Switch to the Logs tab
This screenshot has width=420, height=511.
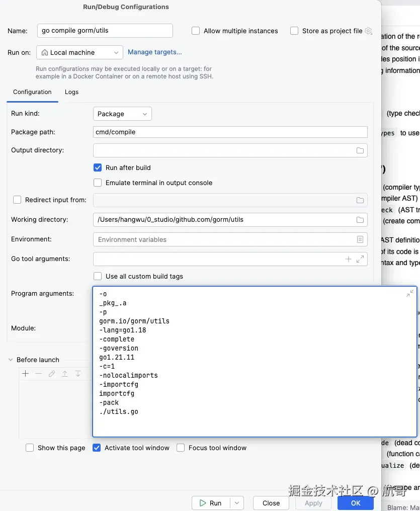(71, 92)
